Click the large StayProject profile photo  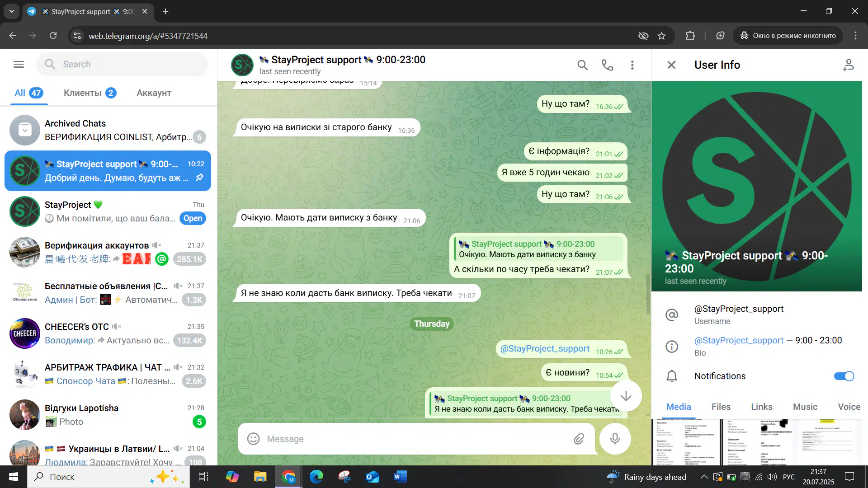[x=756, y=186]
